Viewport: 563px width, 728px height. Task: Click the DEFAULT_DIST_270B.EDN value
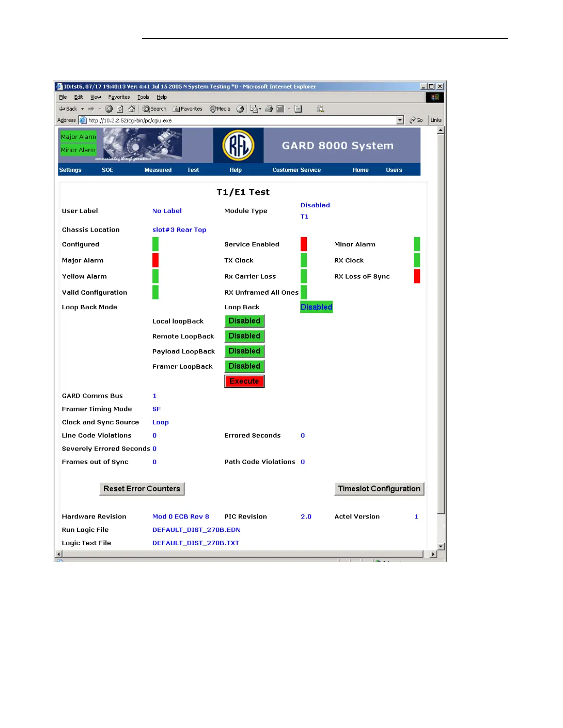pyautogui.click(x=196, y=530)
